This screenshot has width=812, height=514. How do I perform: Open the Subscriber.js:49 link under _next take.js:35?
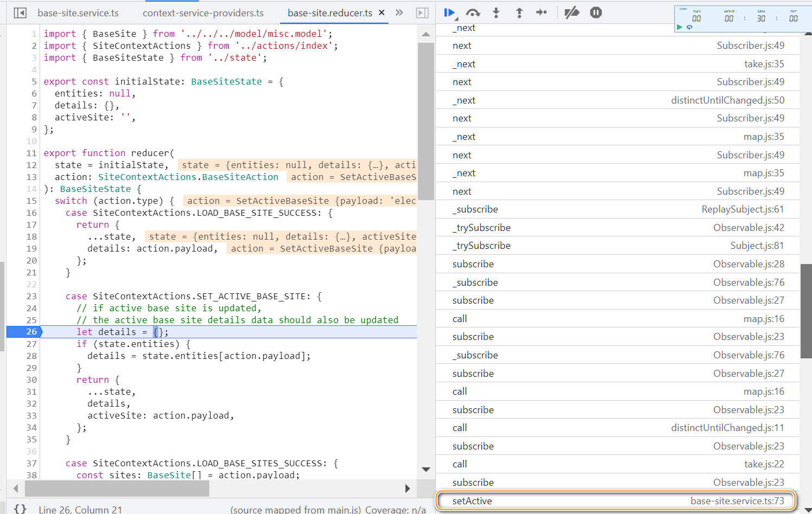750,82
